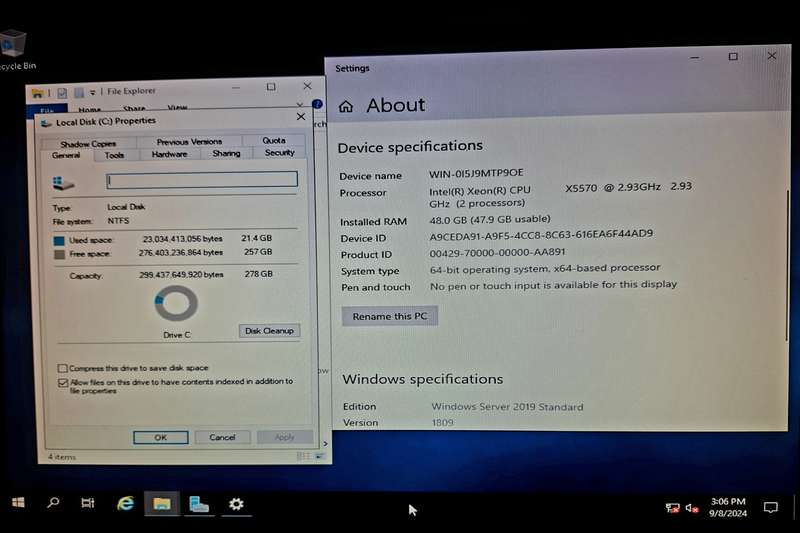Expand the Customize Quick Access Toolbar dropdown
This screenshot has height=533, width=800.
92,92
